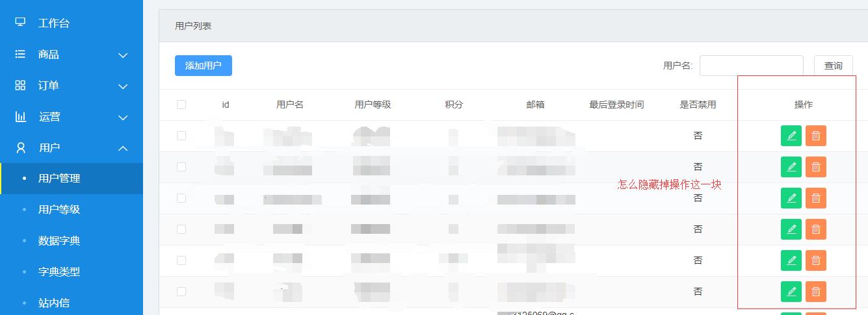
Task: Edit the first user row
Action: (791, 136)
